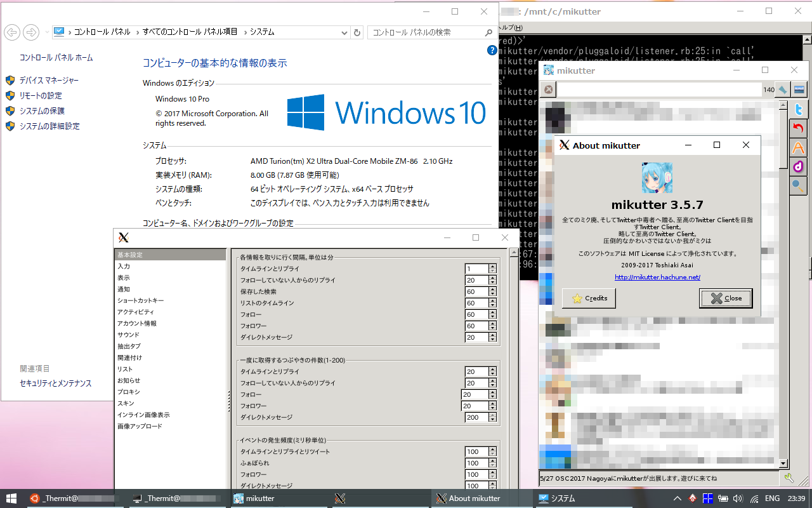The width and height of the screenshot is (812, 508).
Task: Refresh the Control Panel address bar
Action: (x=357, y=32)
